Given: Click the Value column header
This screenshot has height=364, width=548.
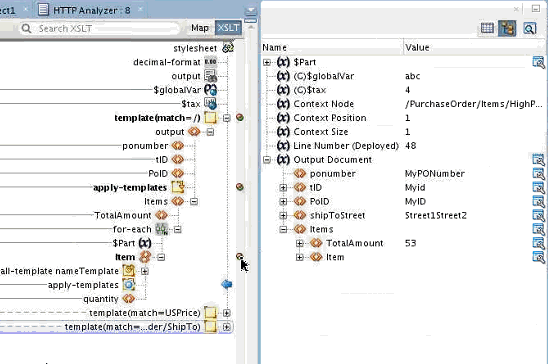Looking at the screenshot, I should pyautogui.click(x=475, y=48).
